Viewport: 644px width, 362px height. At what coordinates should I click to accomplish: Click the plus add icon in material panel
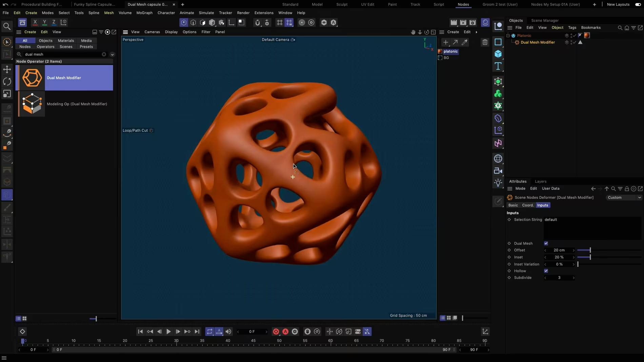pyautogui.click(x=445, y=42)
